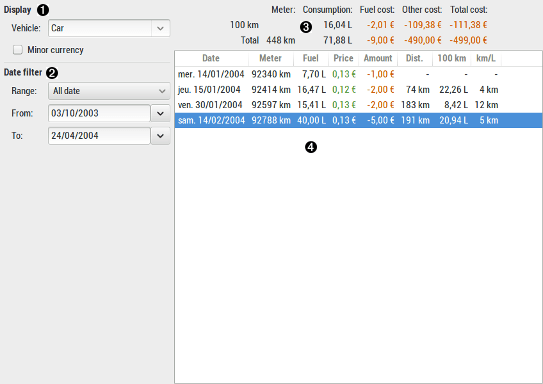Click amount -5,00 € in selected row
Image resolution: width=543 pixels, height=384 pixels.
point(381,120)
